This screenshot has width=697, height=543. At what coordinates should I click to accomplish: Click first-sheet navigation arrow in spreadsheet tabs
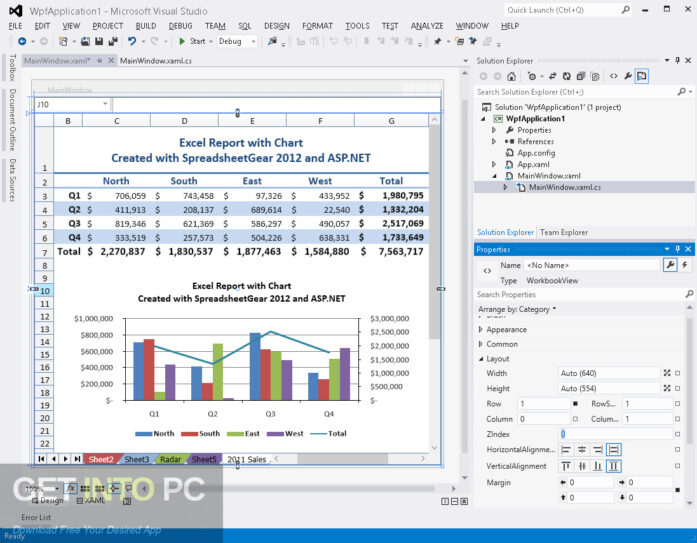coord(41,459)
